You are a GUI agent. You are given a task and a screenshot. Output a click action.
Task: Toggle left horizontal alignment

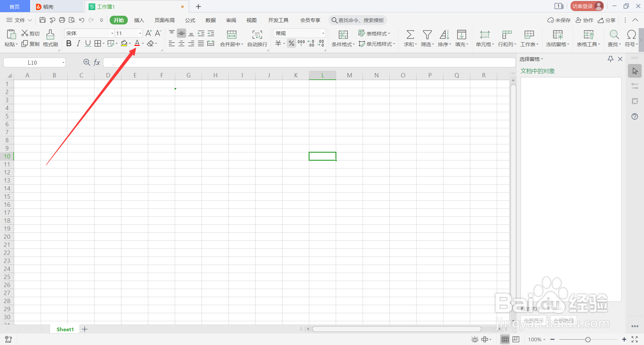pos(172,43)
